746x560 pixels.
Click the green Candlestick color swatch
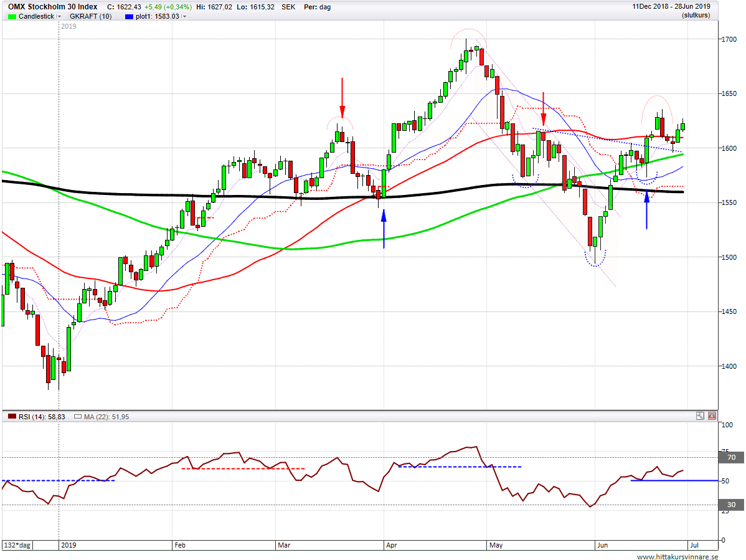pos(12,17)
